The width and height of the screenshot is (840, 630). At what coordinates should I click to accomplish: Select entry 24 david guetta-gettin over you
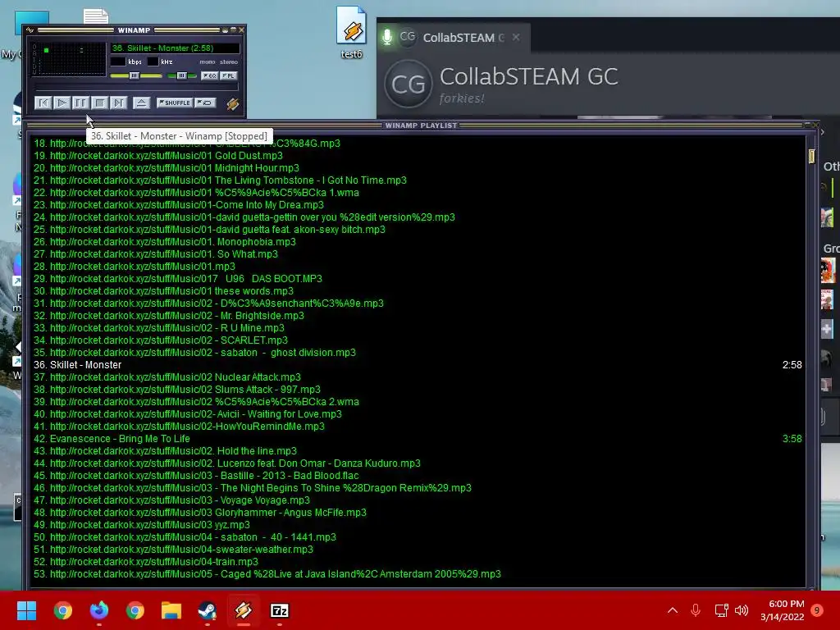point(418,217)
